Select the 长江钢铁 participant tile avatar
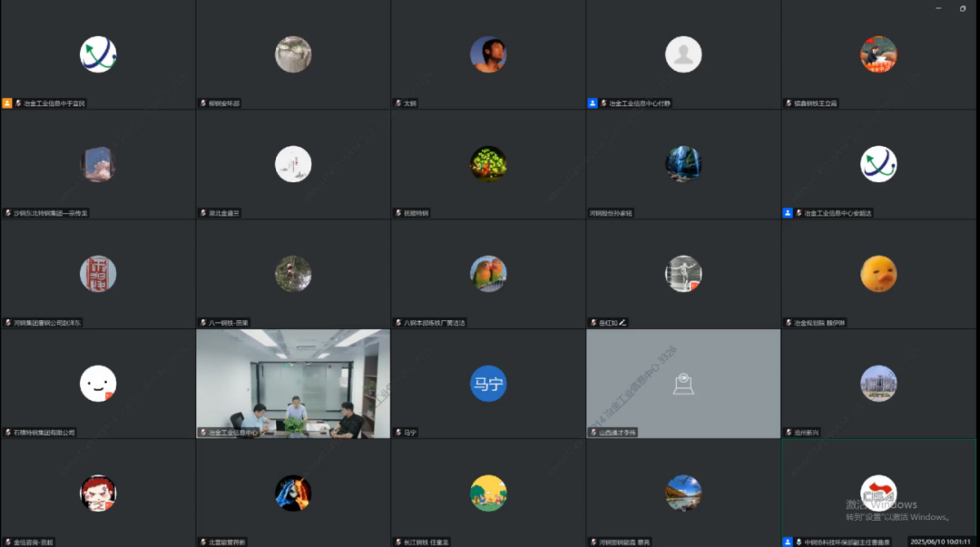Screen dimensions: 980x547 (488, 493)
